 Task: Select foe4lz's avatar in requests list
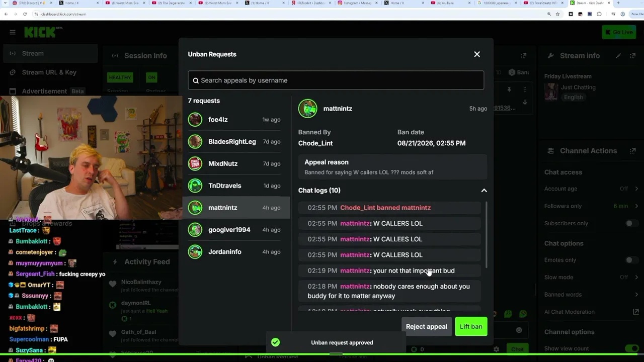coord(195,120)
